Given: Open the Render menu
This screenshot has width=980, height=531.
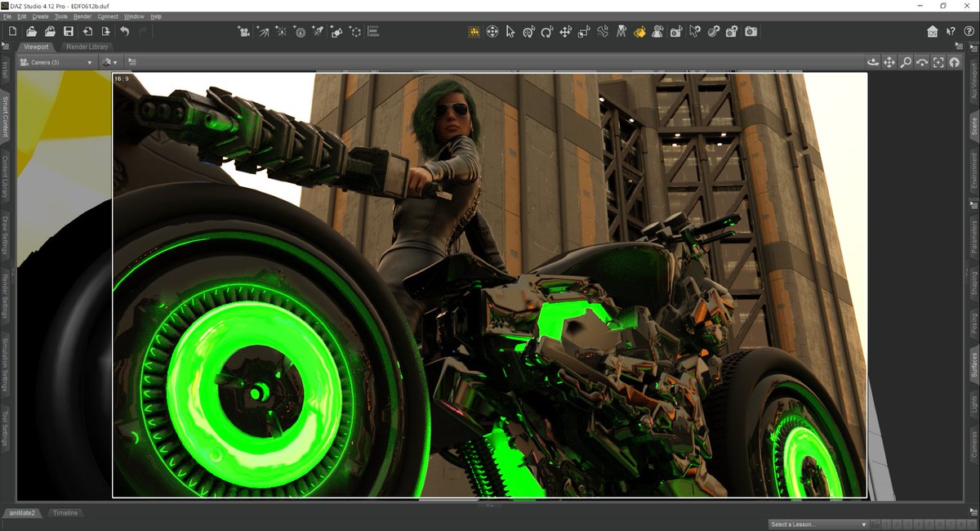Looking at the screenshot, I should click(82, 16).
